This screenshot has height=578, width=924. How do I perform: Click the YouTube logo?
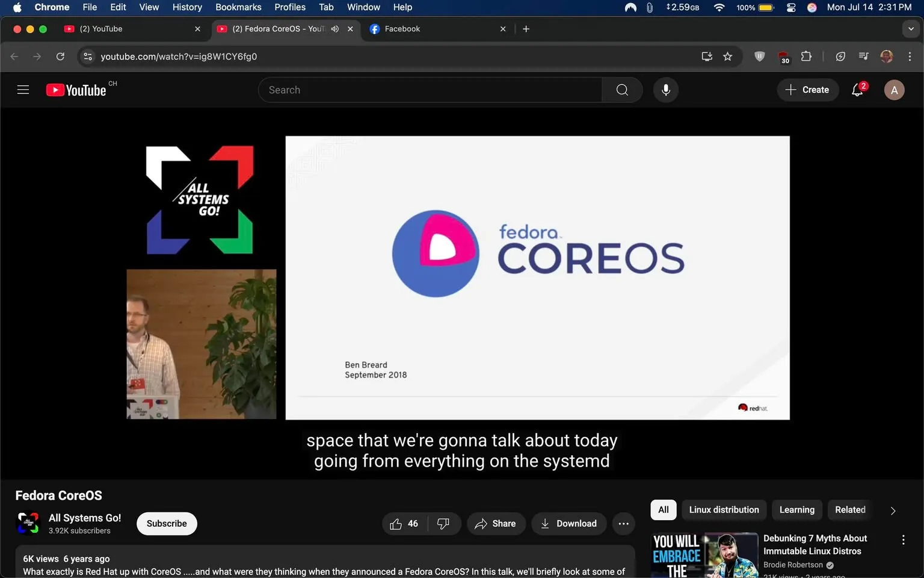[x=75, y=90]
